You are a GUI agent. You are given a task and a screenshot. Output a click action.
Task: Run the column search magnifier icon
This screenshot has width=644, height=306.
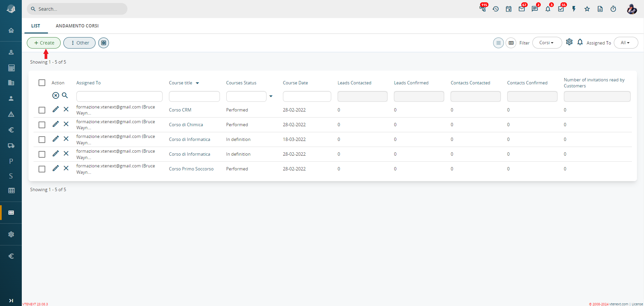point(65,95)
